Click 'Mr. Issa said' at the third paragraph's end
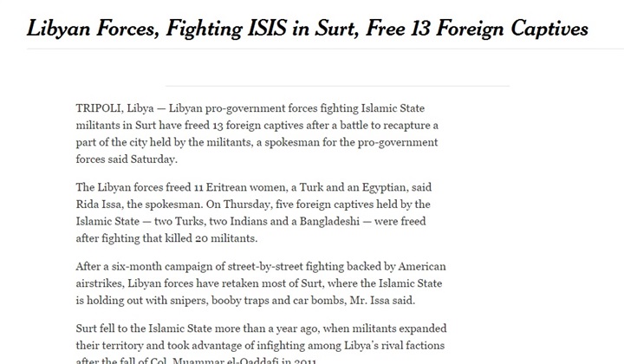The height and width of the screenshot is (364, 624). 382,301
